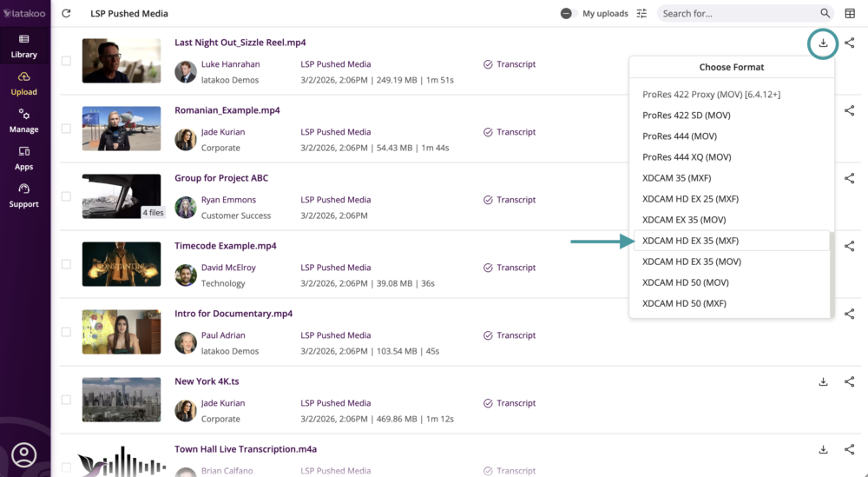Screen dimensions: 868x477
Task: Toggle the My uploads switch
Action: click(x=569, y=14)
